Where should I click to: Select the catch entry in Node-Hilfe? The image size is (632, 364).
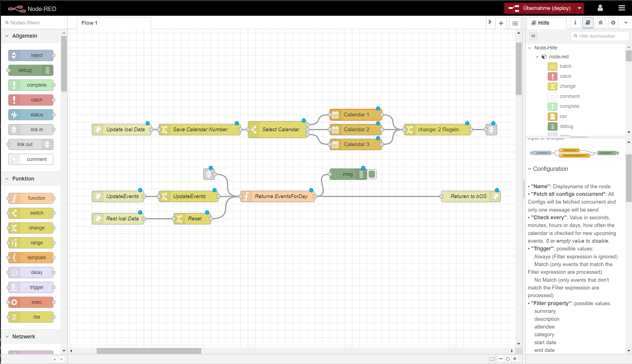pos(565,76)
